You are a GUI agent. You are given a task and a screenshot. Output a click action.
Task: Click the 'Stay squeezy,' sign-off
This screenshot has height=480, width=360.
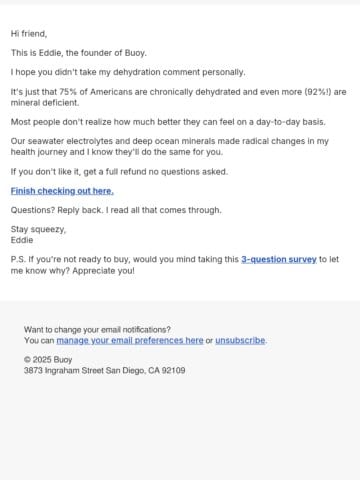(38, 229)
